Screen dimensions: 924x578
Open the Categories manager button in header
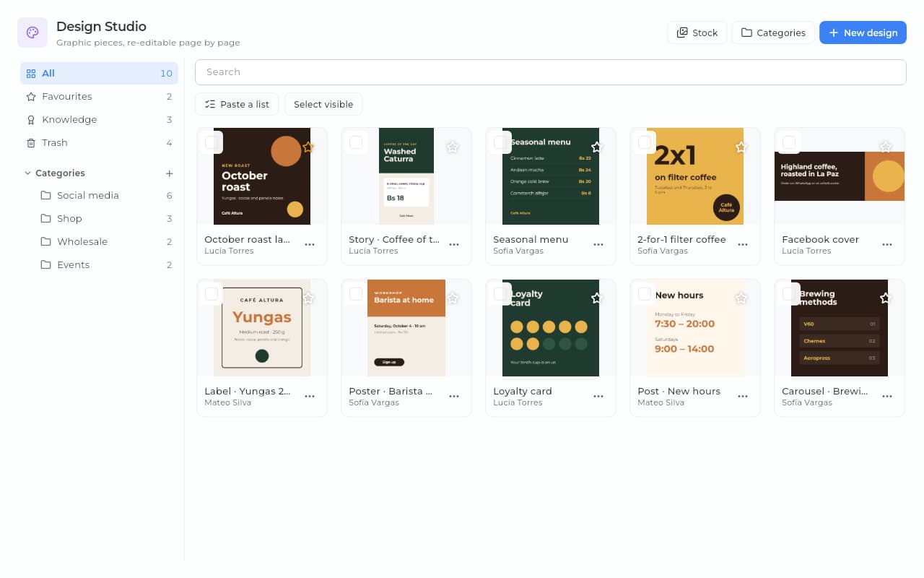click(773, 33)
